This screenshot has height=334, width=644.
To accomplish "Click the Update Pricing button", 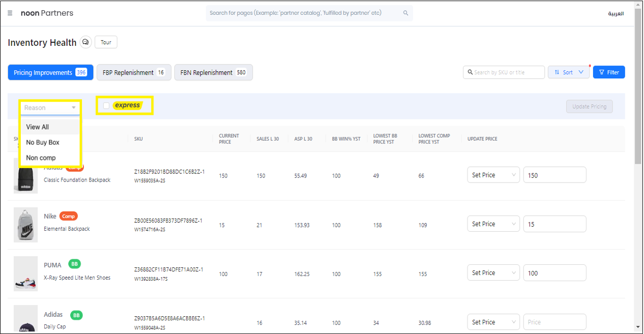I will [x=589, y=107].
